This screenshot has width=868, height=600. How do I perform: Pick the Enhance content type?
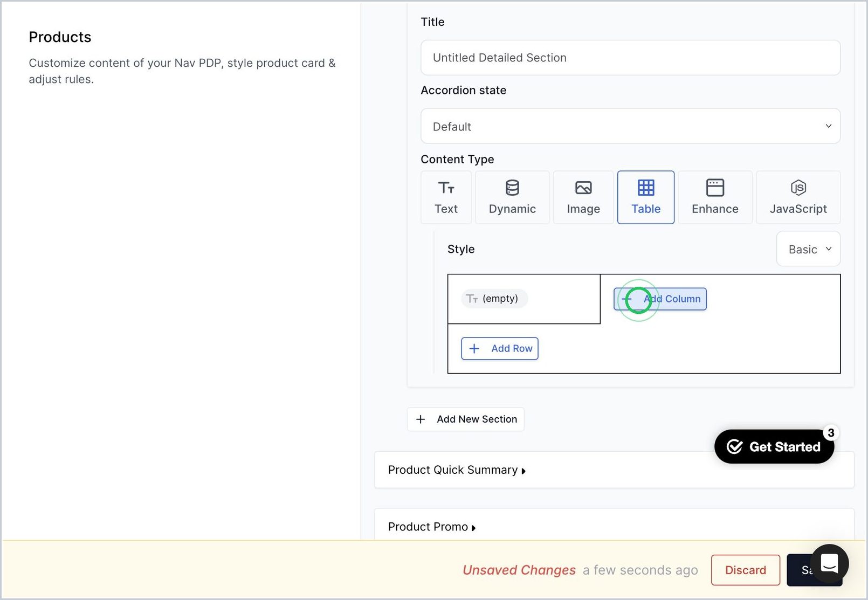(715, 197)
